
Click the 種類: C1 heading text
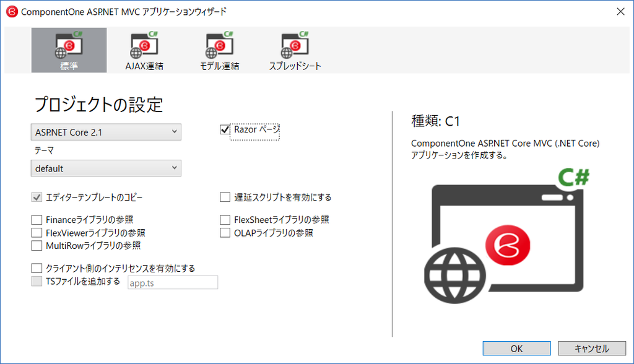[435, 121]
